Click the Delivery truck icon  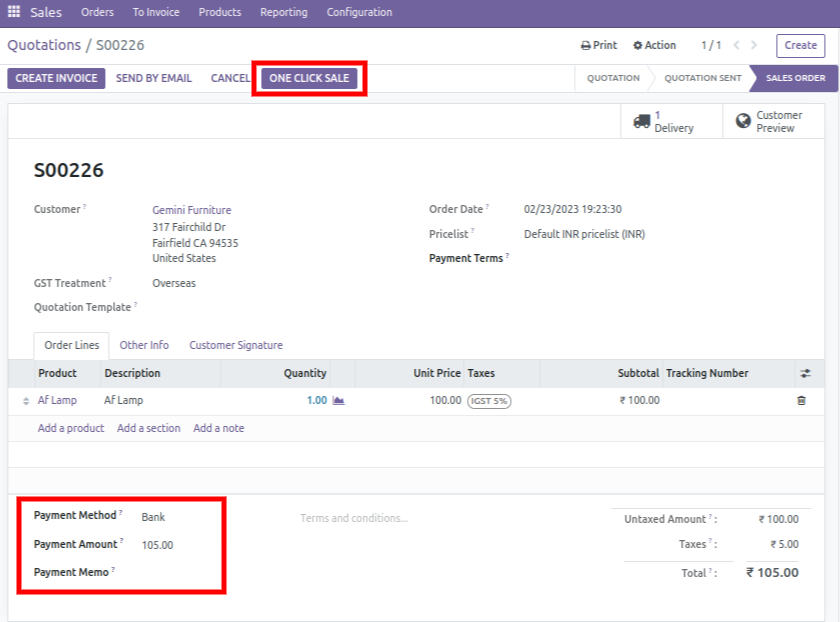(641, 121)
